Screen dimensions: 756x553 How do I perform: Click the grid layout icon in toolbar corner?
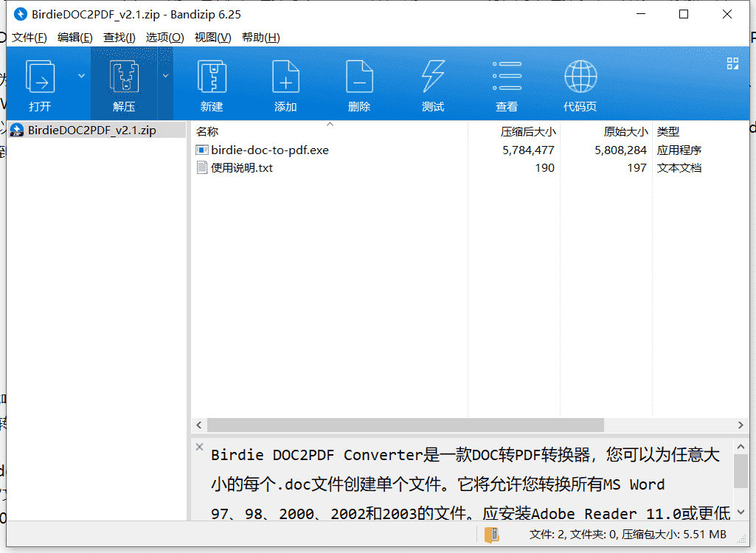tap(732, 63)
